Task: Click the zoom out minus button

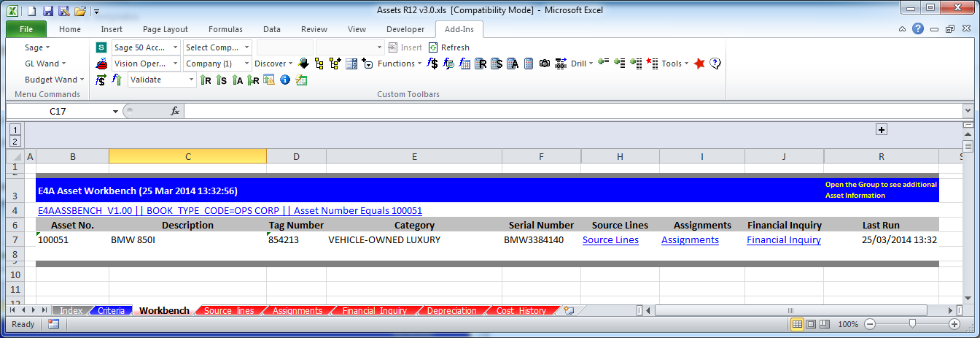Action: [x=868, y=324]
